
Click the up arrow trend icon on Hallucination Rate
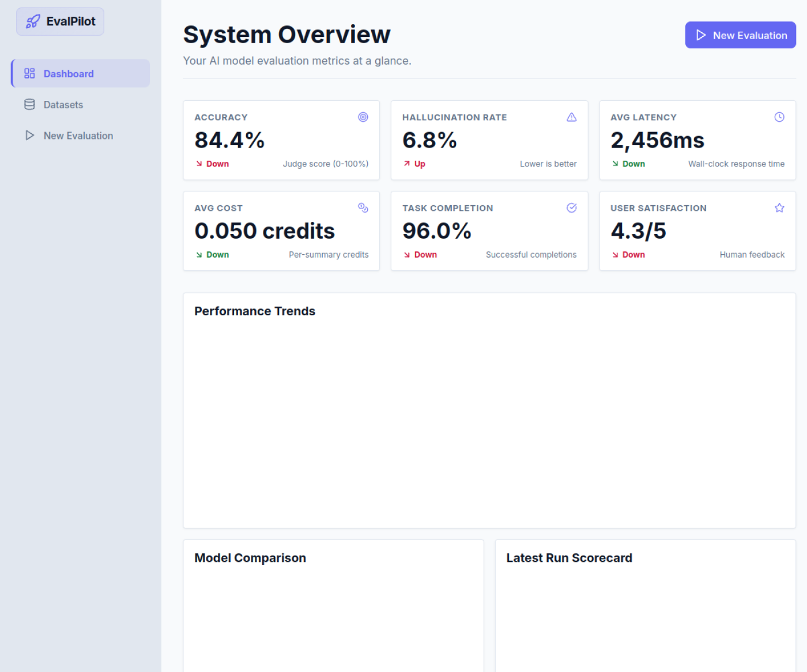pos(407,164)
